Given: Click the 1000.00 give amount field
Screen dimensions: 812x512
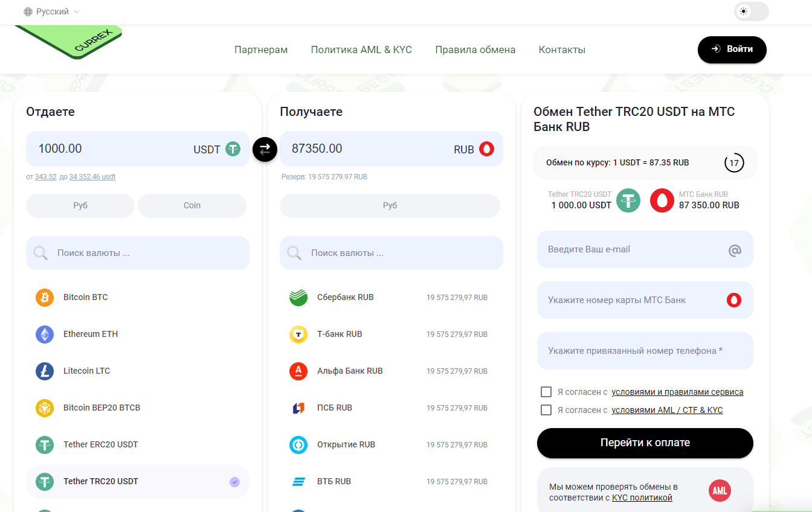Looking at the screenshot, I should [x=138, y=149].
